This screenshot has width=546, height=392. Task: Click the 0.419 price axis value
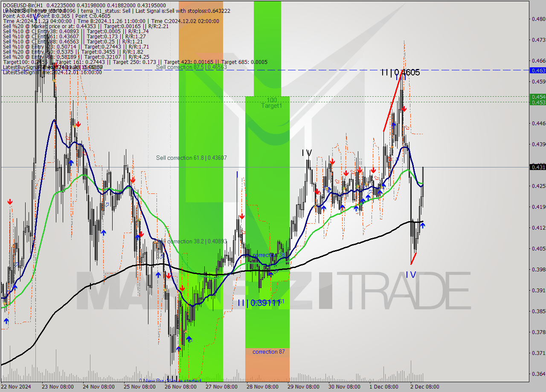pyautogui.click(x=539, y=207)
